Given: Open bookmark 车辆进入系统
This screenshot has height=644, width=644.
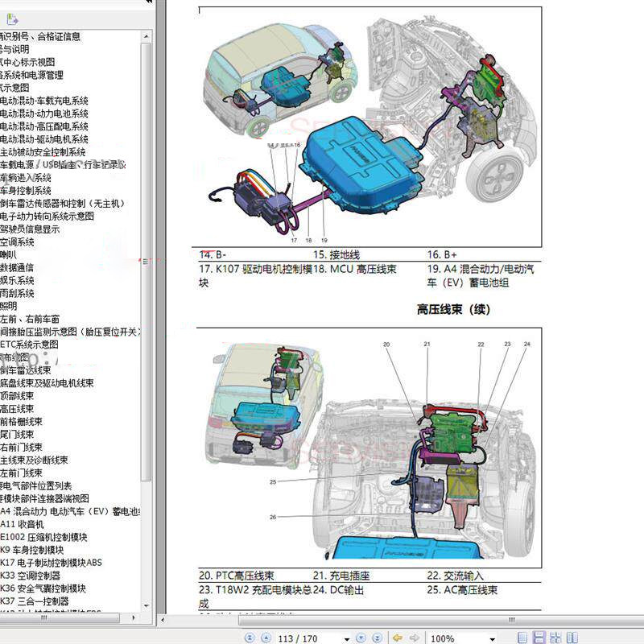Looking at the screenshot, I should point(26,178).
